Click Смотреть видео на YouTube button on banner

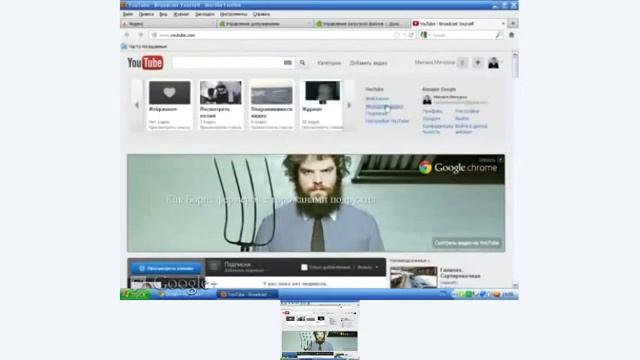467,243
